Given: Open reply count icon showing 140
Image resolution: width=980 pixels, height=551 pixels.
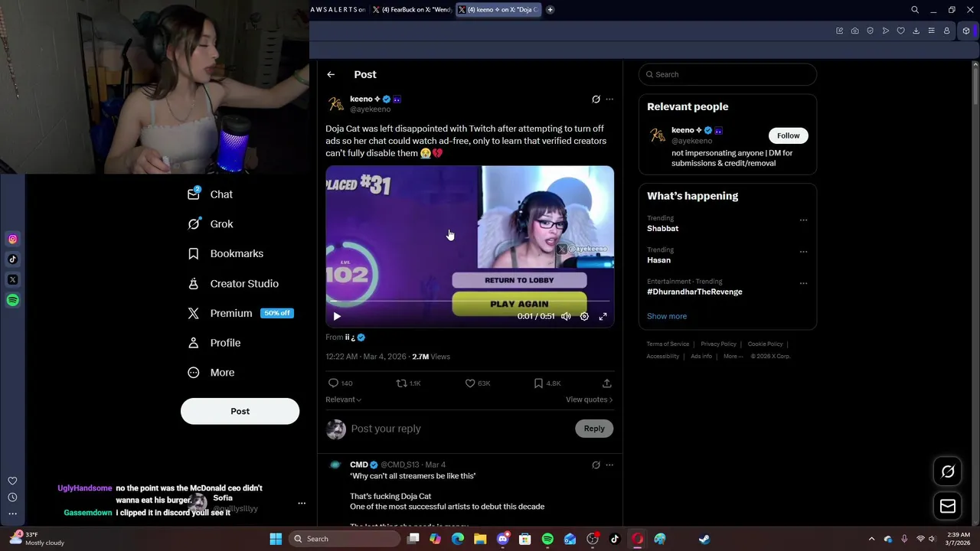Looking at the screenshot, I should tap(341, 383).
